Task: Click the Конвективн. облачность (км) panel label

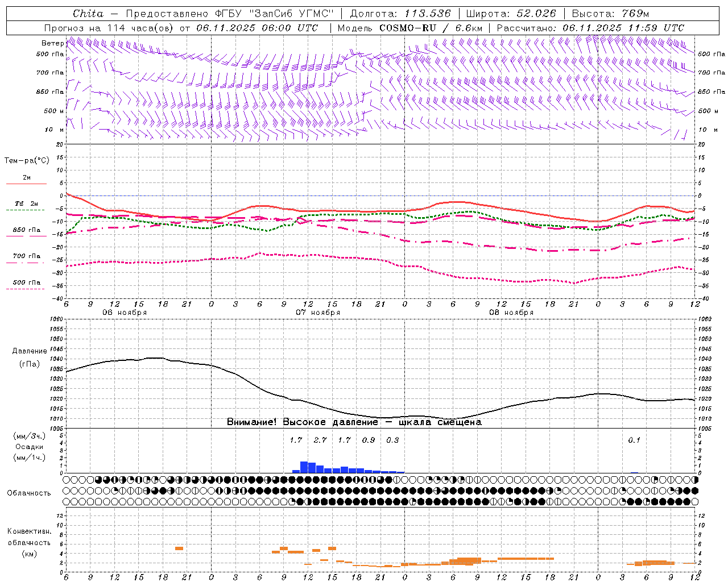Action: coord(29,542)
